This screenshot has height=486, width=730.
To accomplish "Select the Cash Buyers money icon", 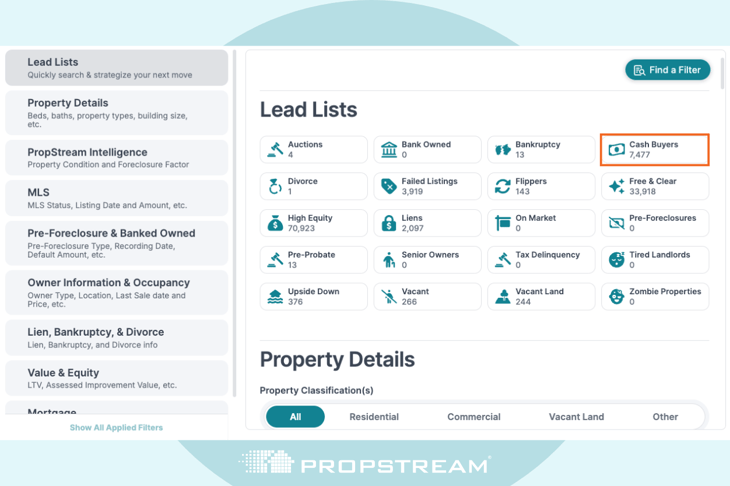I will (616, 150).
